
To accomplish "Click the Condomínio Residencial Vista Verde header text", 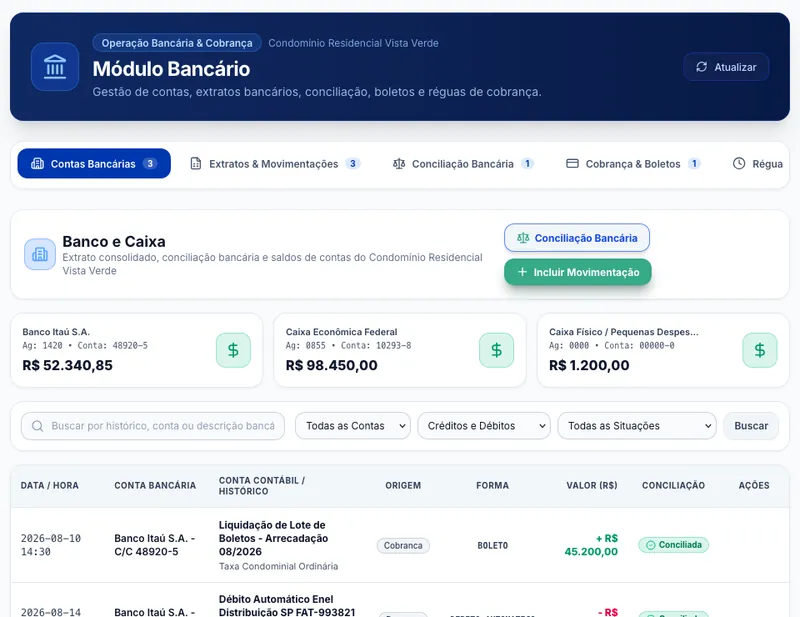I will coord(354,43).
